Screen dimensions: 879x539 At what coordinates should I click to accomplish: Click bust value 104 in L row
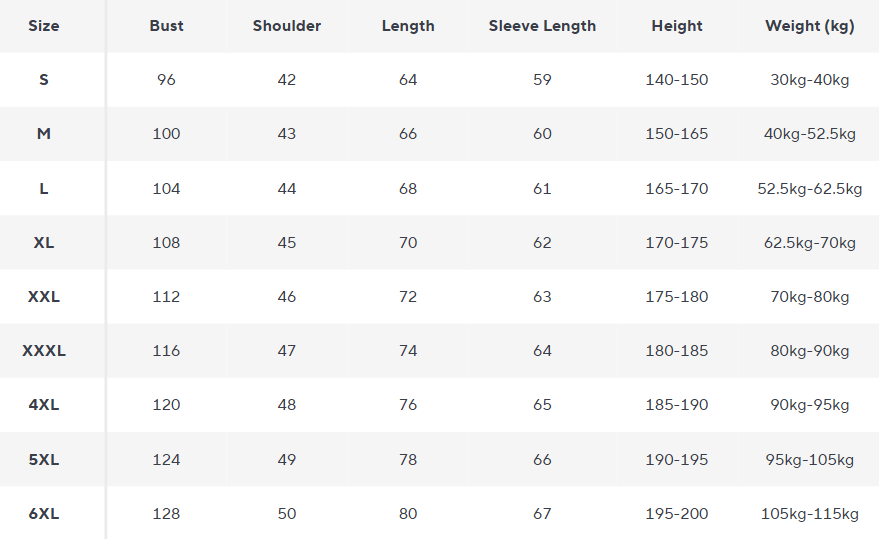[x=166, y=189]
